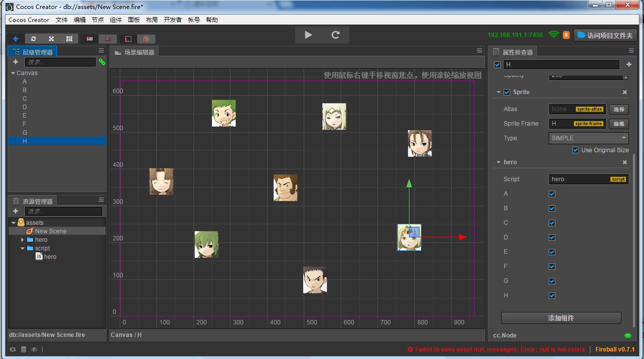Screen dimensions: 644x359
Task: Toggle the Sprite component enabled checkbox
Action: 507,92
